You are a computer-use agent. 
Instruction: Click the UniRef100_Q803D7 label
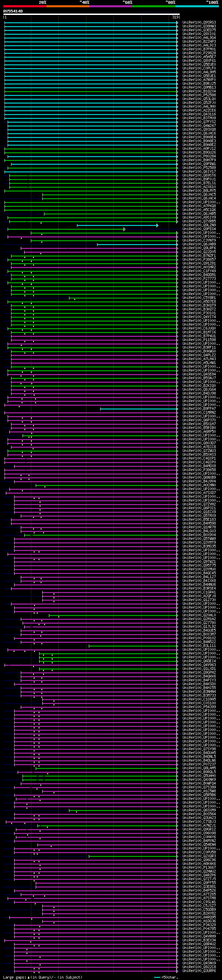click(x=199, y=443)
